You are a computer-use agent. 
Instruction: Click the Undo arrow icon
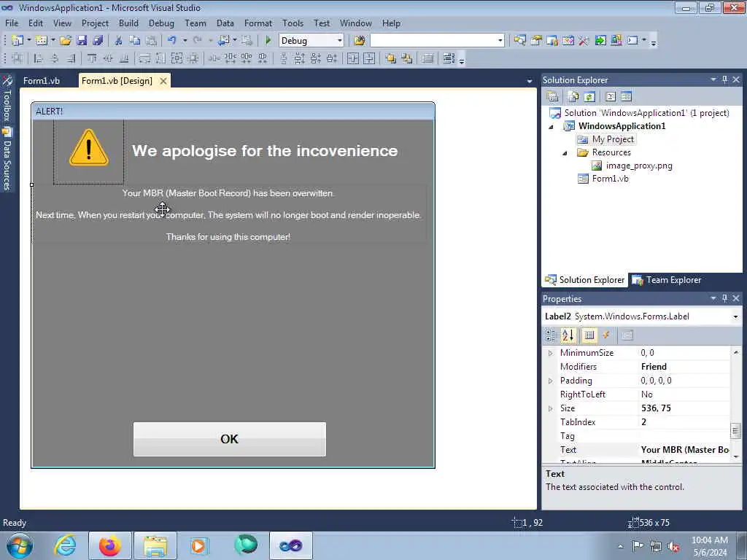click(x=172, y=41)
